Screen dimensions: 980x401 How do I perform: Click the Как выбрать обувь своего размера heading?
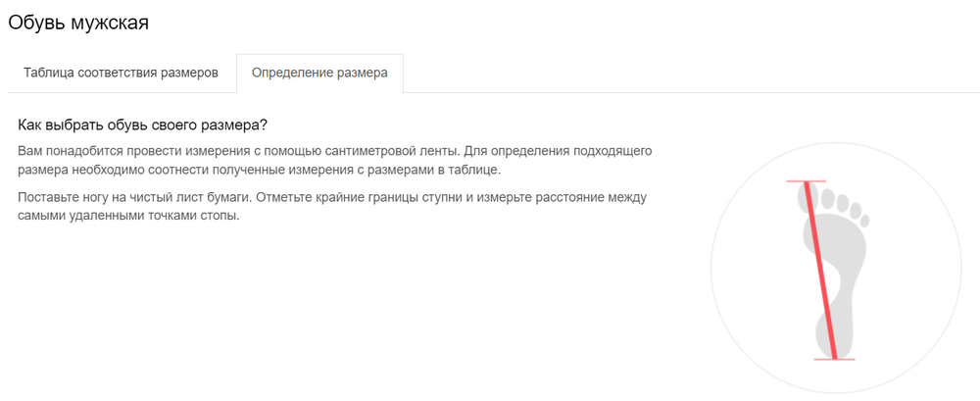point(143,126)
